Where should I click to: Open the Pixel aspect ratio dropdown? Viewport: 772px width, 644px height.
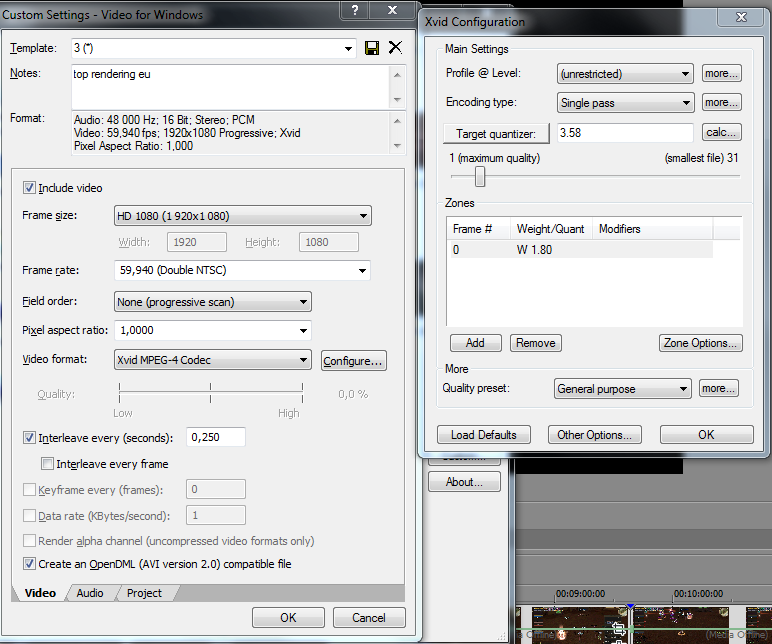tap(303, 330)
